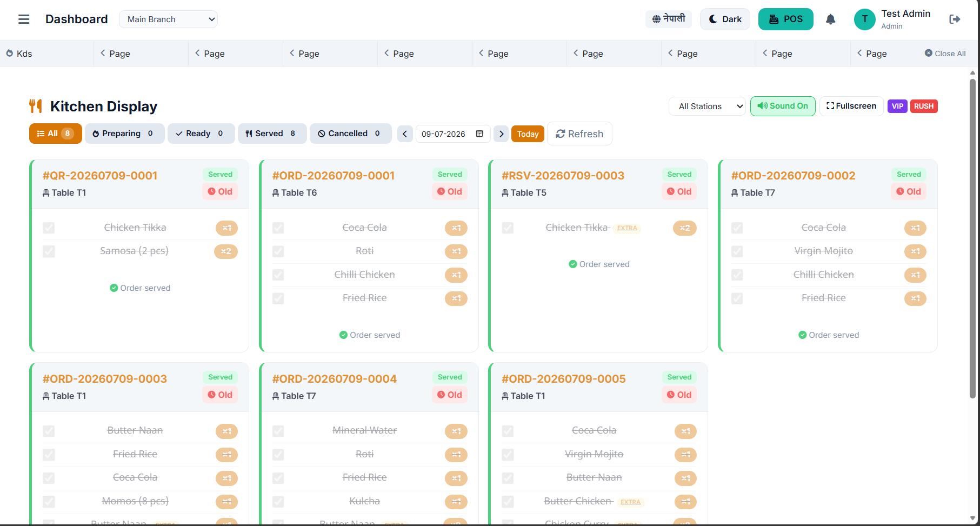Click the notification bell icon

click(x=831, y=19)
